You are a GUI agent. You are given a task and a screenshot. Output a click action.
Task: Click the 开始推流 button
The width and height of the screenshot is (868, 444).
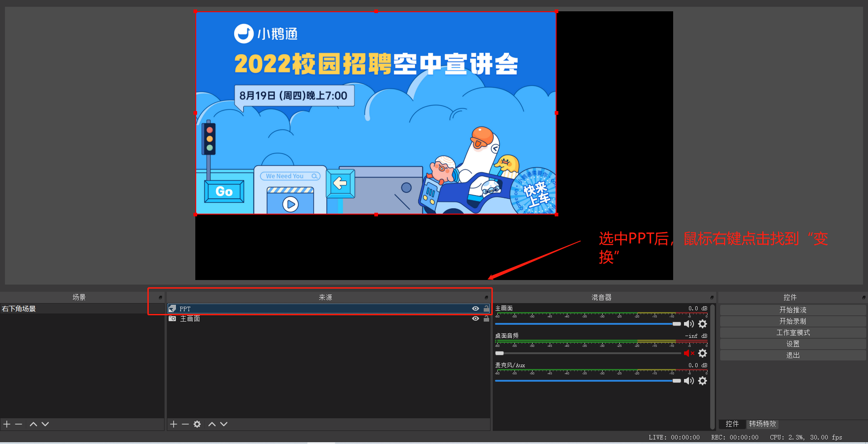[x=793, y=310]
